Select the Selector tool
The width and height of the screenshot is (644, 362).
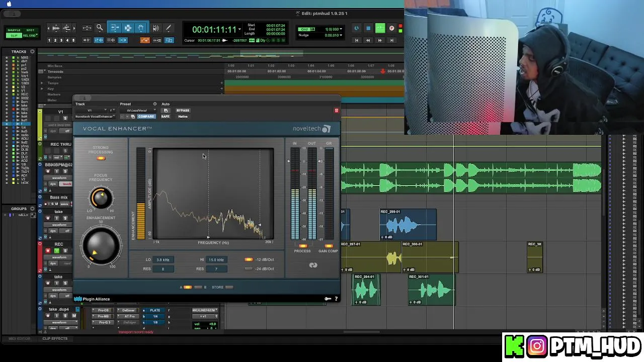(128, 28)
